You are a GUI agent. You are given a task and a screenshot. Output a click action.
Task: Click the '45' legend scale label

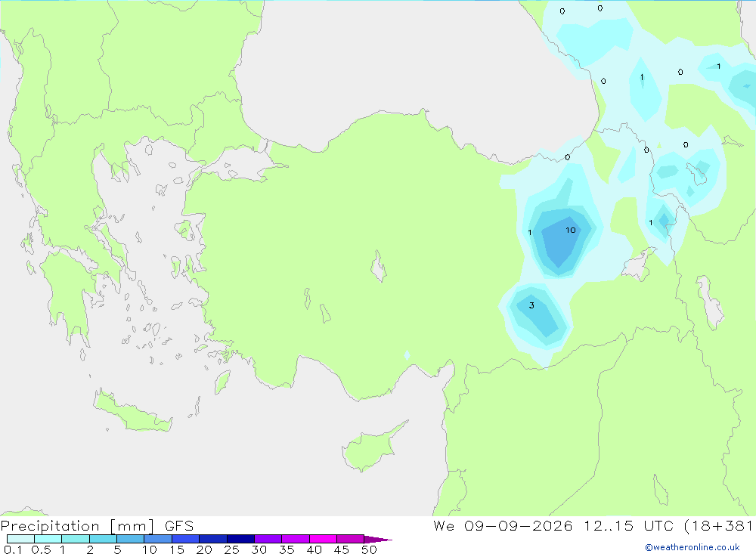pos(342,549)
